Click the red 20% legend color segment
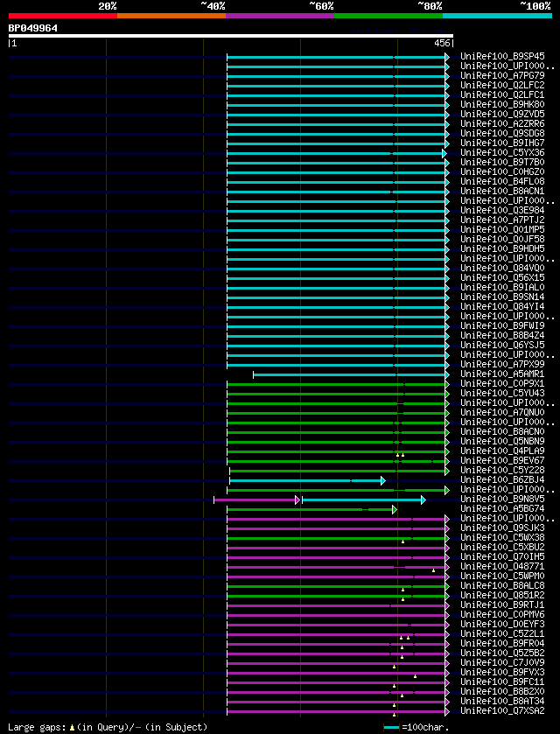 coord(63,16)
